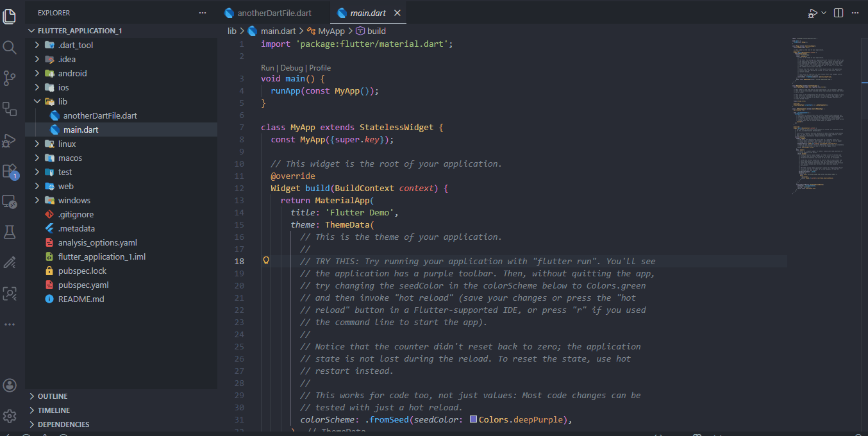868x436 pixels.
Task: Open Extensions view with badge 1
Action: click(x=10, y=171)
